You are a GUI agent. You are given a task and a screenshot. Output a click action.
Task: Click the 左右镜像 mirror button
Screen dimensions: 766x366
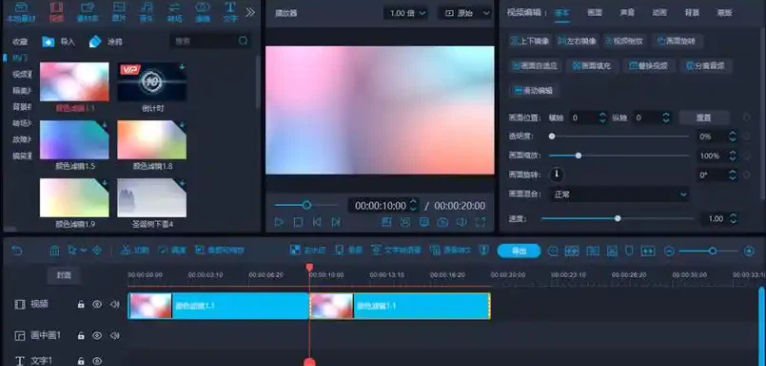[577, 41]
